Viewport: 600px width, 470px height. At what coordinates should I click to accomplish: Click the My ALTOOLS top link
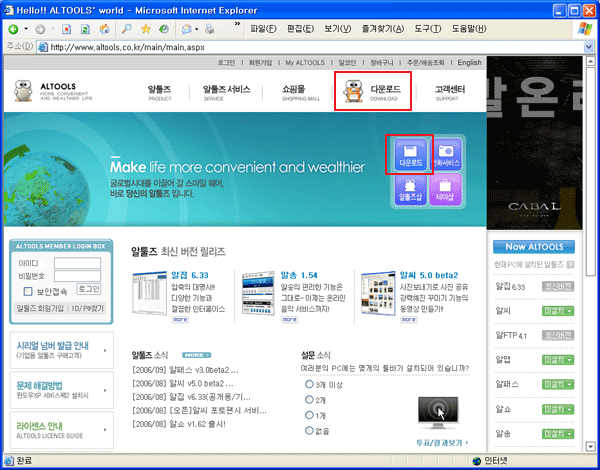[x=305, y=62]
